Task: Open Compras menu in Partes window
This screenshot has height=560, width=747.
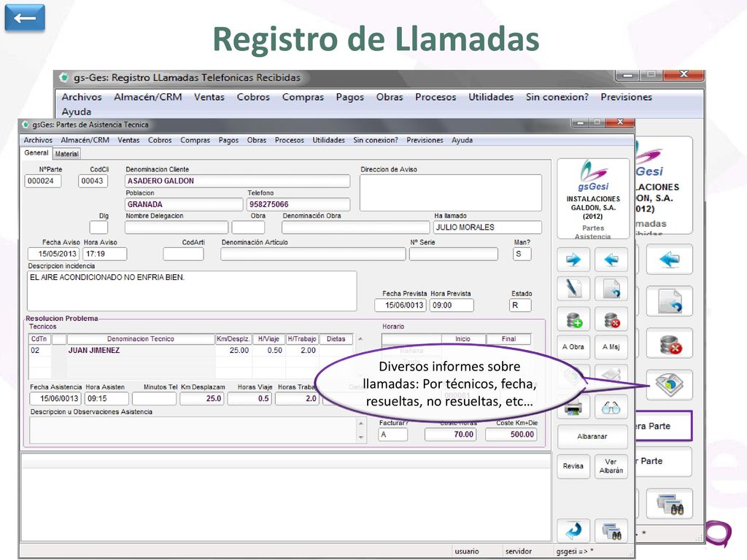Action: [195, 140]
